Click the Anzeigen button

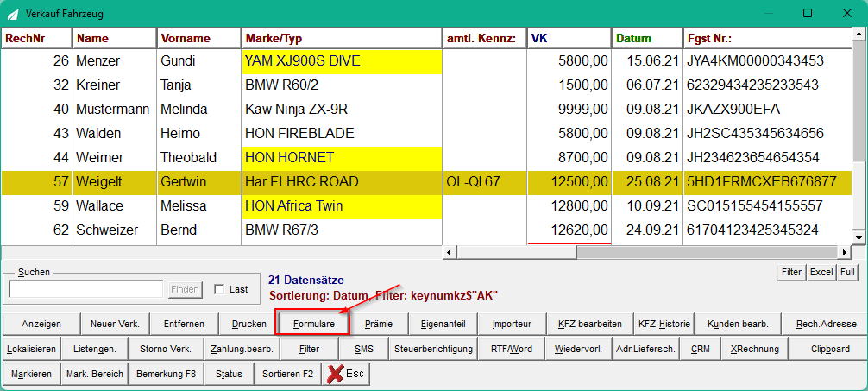click(41, 324)
